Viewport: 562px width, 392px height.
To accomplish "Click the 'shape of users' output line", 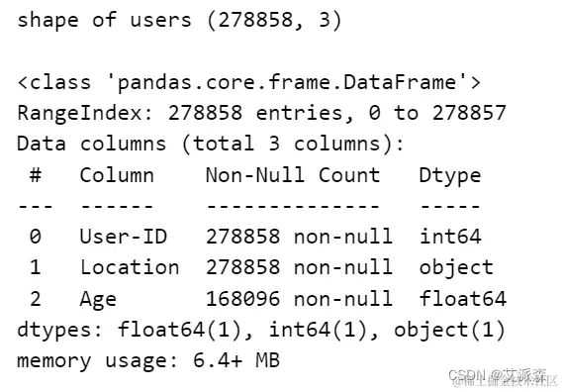I will click(179, 20).
